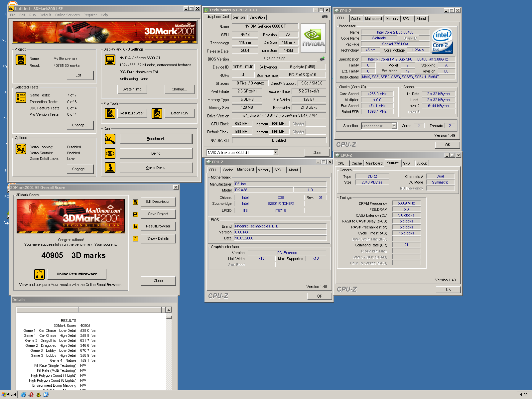The height and width of the screenshot is (399, 532).
Task: Click the Save Project floppy icon
Action: (135, 214)
